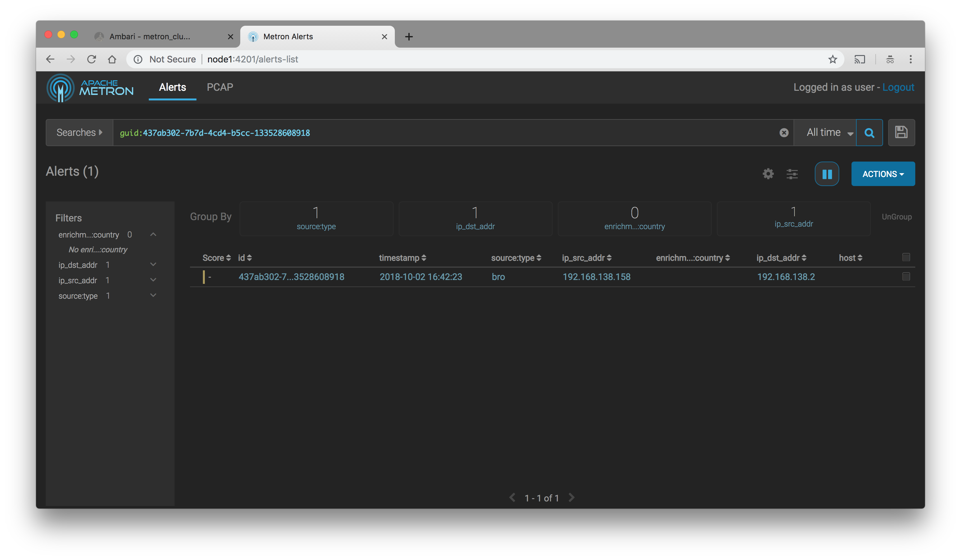Switch to the Ambari browser tab
This screenshot has width=961, height=560.
149,37
